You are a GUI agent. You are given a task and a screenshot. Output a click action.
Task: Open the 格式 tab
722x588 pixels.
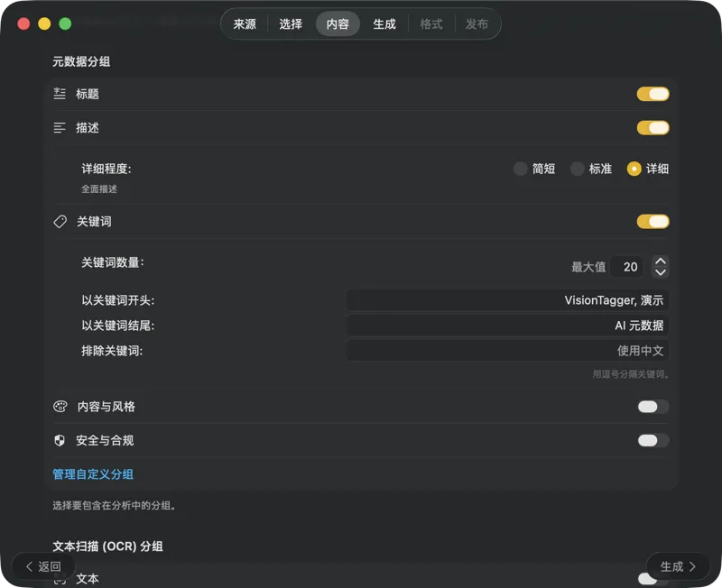tap(431, 24)
